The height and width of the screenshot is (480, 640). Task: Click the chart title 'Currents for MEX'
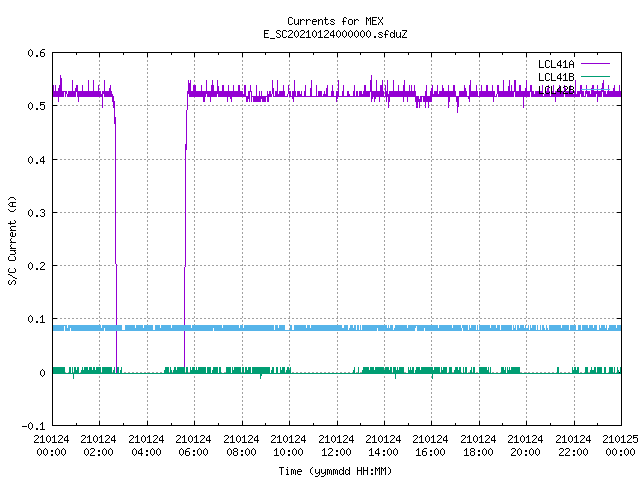(x=335, y=21)
